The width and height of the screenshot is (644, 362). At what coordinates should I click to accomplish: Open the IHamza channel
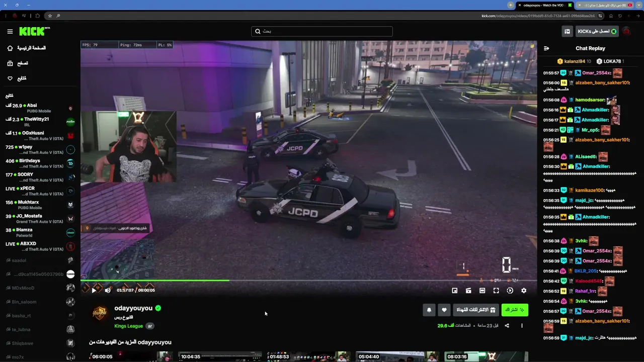click(x=40, y=232)
